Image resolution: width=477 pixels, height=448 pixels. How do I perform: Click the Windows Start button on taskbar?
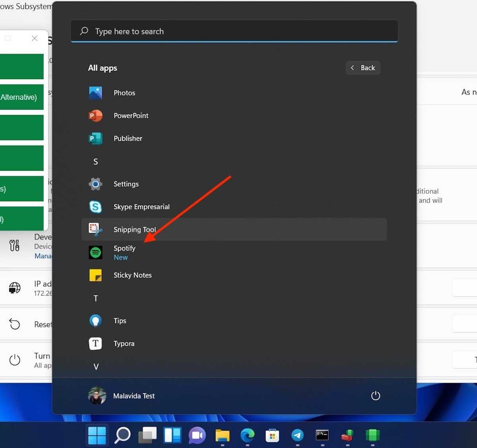[97, 435]
